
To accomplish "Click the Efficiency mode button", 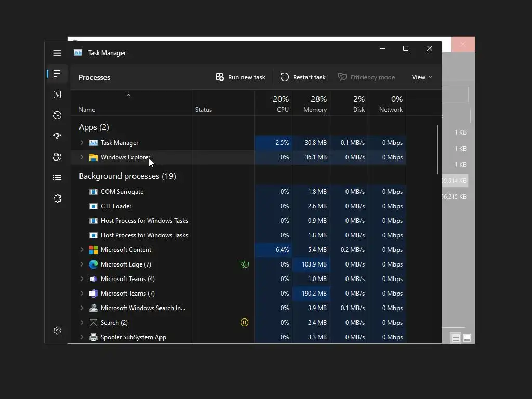I will coord(366,77).
